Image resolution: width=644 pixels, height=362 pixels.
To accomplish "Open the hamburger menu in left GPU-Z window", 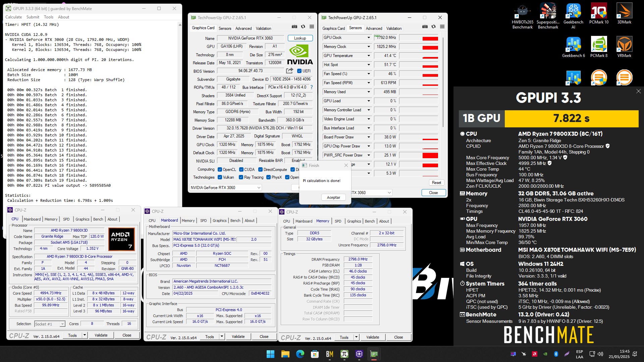I will click(x=312, y=27).
